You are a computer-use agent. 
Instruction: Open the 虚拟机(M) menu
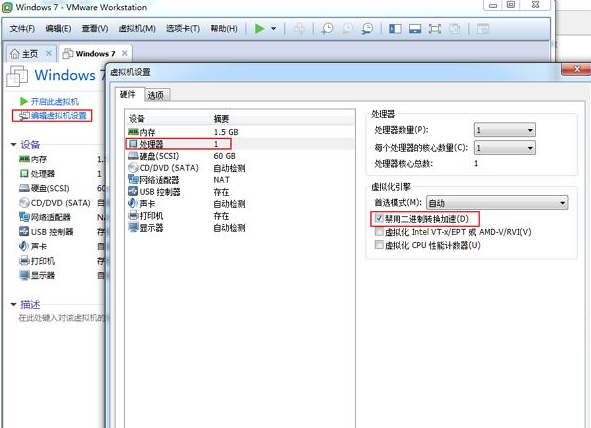(137, 29)
